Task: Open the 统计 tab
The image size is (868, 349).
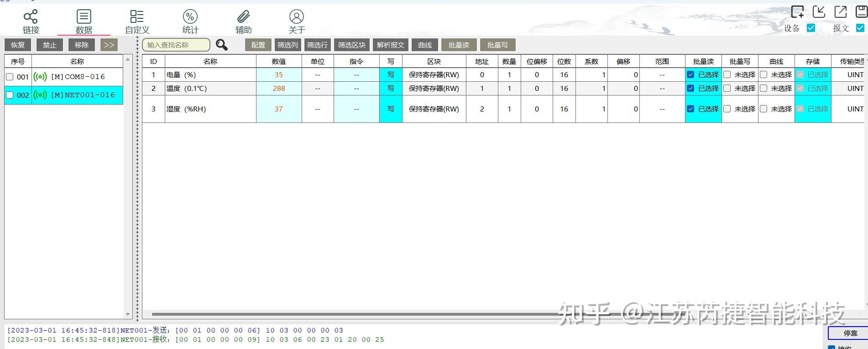Action: pyautogui.click(x=190, y=21)
